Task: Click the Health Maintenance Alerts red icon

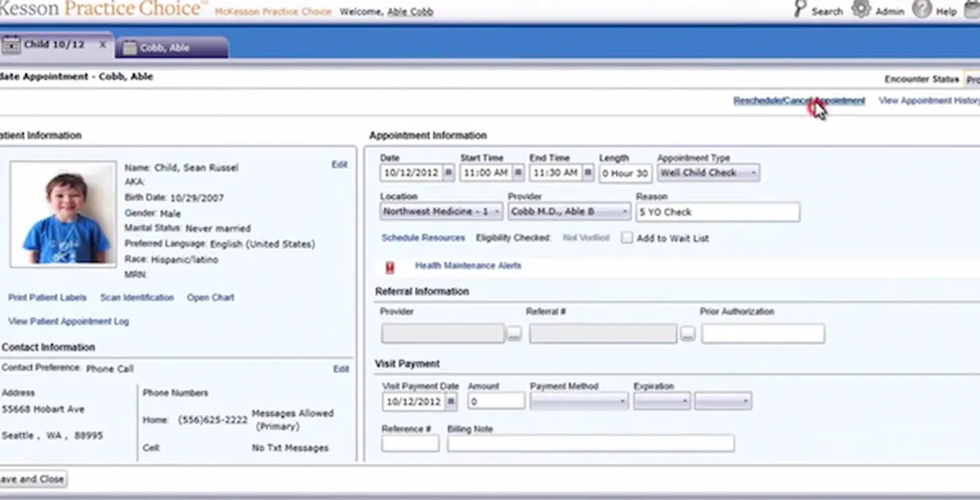Action: click(x=389, y=267)
